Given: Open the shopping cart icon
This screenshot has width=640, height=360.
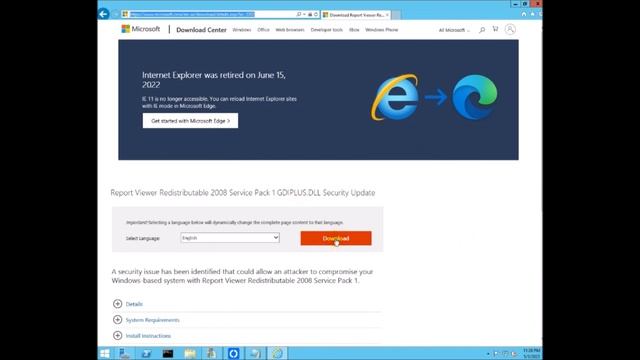Looking at the screenshot, I should 495,29.
